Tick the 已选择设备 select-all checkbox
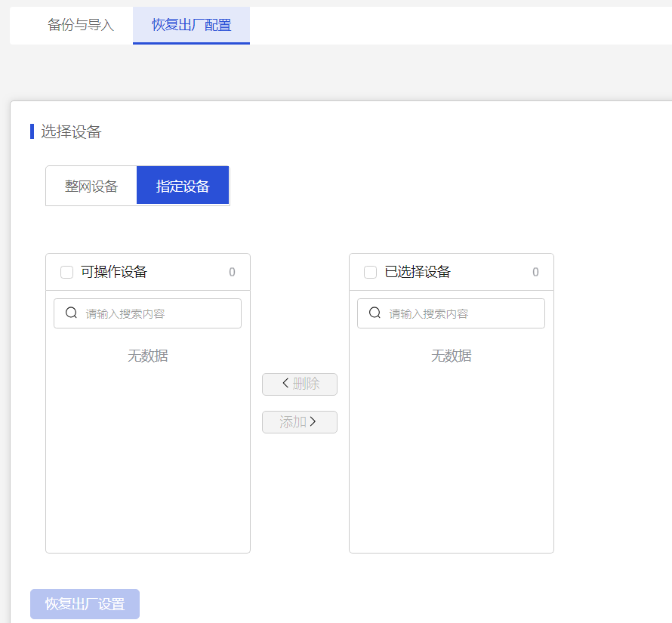The image size is (672, 623). point(370,273)
